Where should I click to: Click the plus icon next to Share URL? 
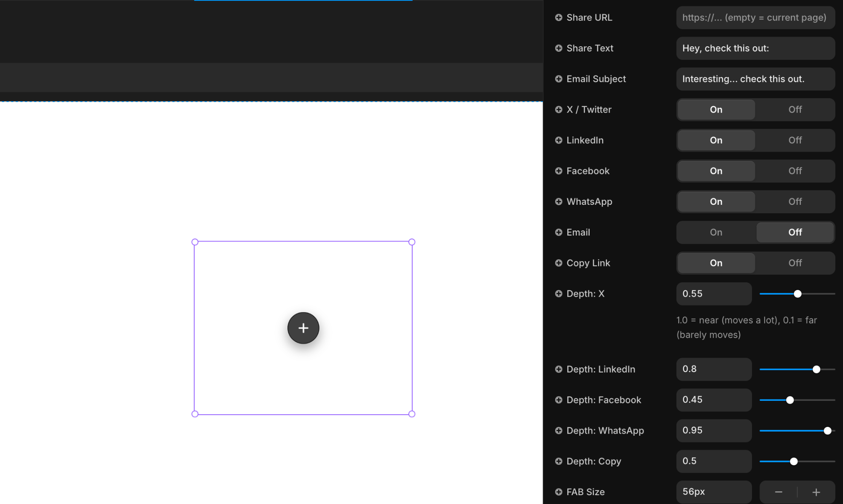(558, 17)
